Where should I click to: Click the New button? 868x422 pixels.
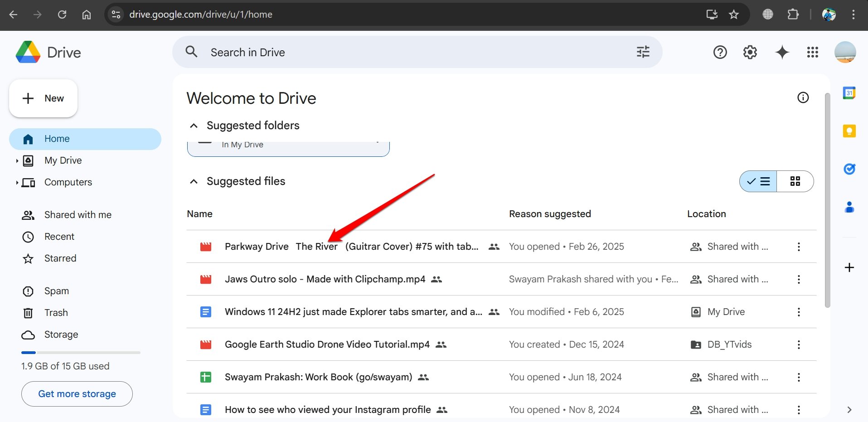(x=43, y=98)
